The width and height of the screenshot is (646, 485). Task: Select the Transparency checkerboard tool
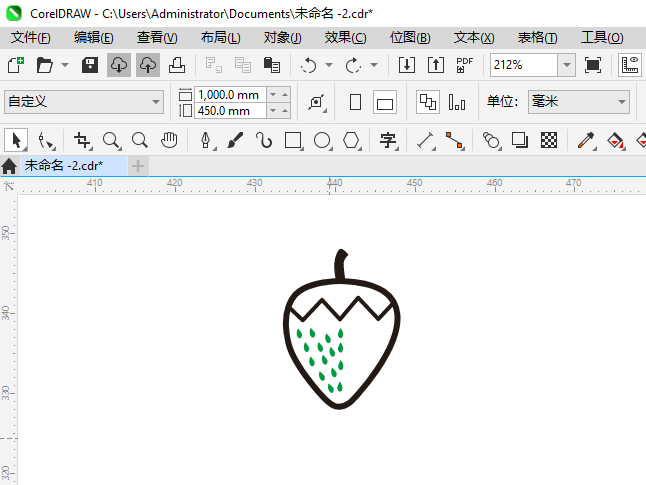549,141
